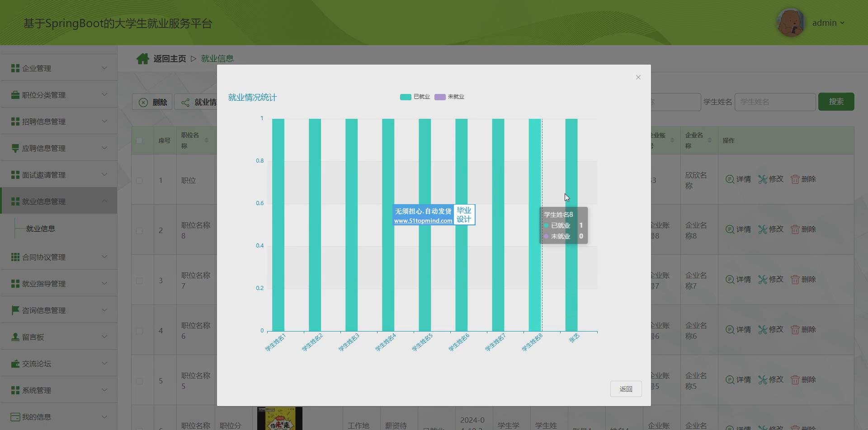Click 修改 for the 欣欣名称 row
Viewport: 868px width, 430px height.
771,179
